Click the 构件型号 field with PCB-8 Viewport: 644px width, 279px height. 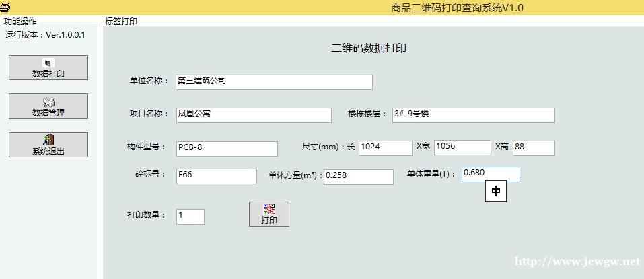[226, 149]
